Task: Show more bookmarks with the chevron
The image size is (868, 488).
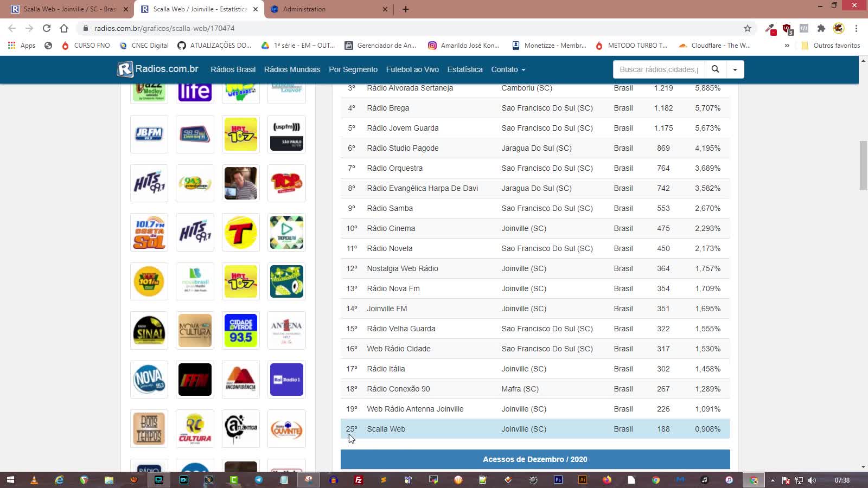Action: (x=787, y=46)
